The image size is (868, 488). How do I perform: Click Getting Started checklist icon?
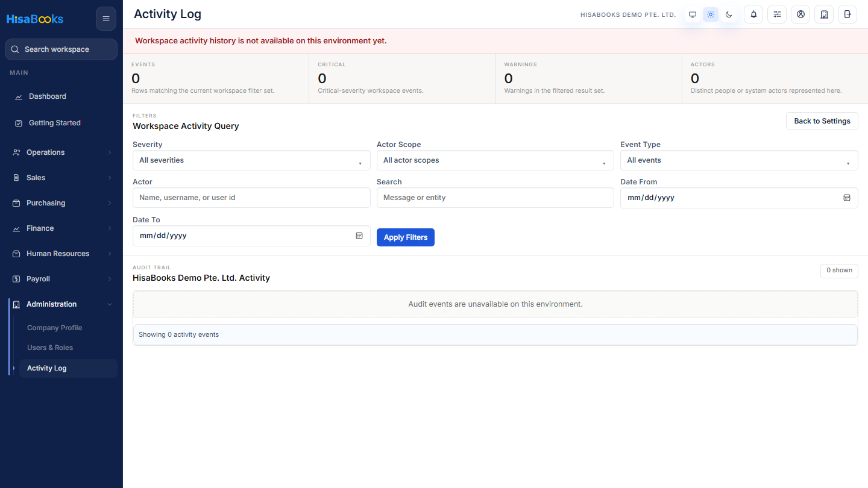pyautogui.click(x=19, y=123)
